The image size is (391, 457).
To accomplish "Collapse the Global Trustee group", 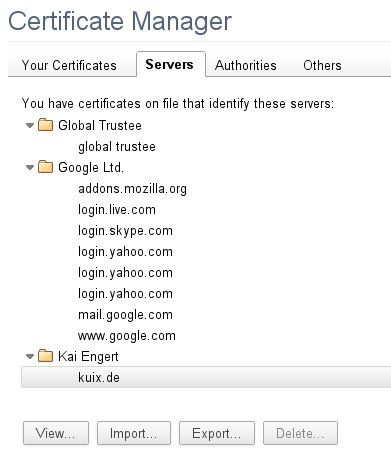I will tap(30, 126).
